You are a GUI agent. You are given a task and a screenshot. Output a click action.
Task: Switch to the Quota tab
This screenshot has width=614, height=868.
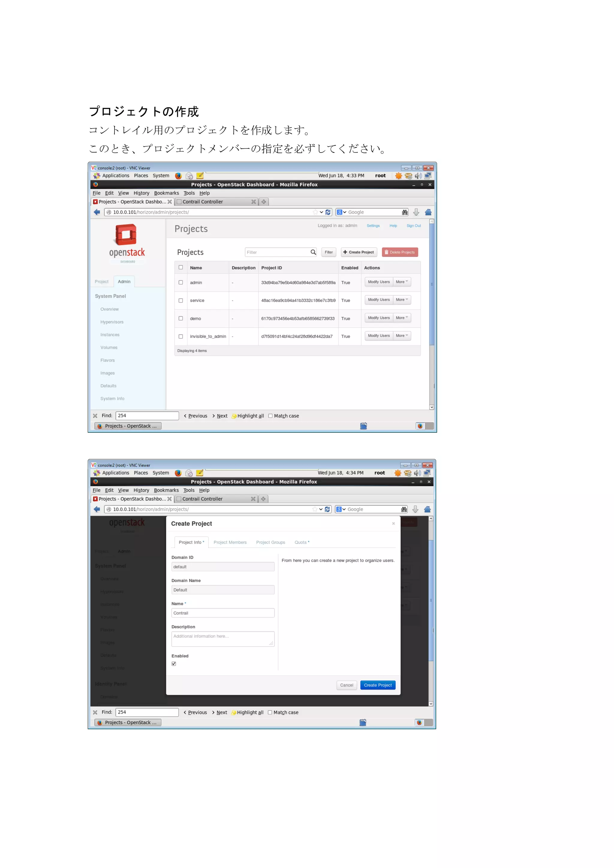click(302, 542)
